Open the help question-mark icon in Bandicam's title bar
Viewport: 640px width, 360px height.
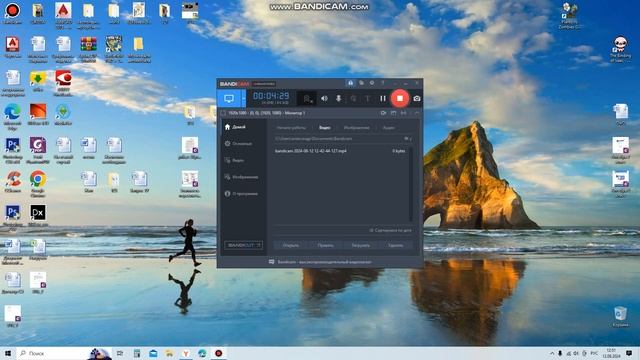click(x=382, y=83)
